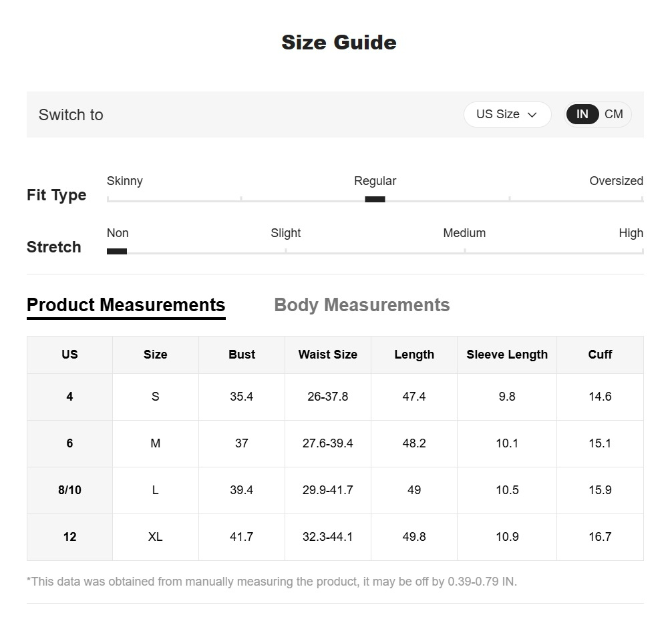Click length value 49.8
Viewport: 672px width, 617px height.
414,537
